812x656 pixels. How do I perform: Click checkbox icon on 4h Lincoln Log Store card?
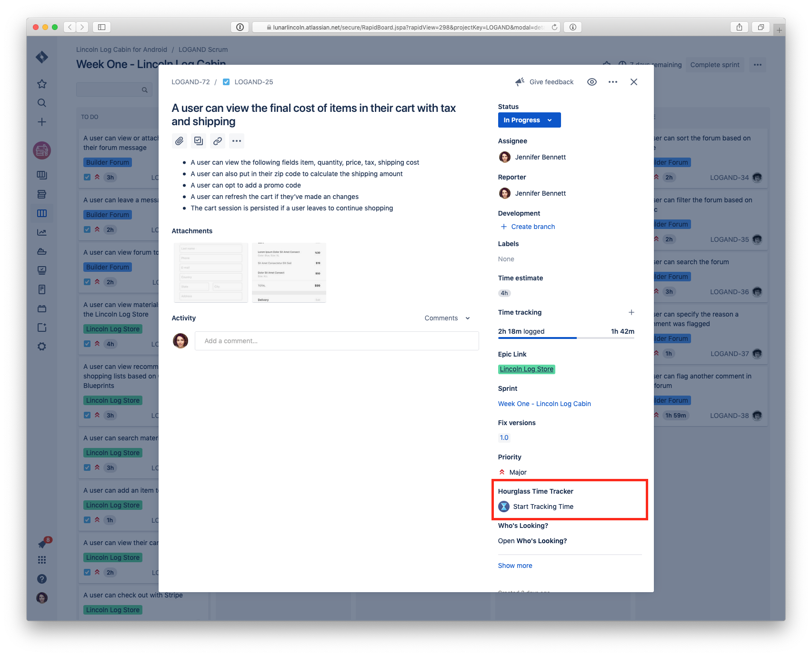[87, 344]
